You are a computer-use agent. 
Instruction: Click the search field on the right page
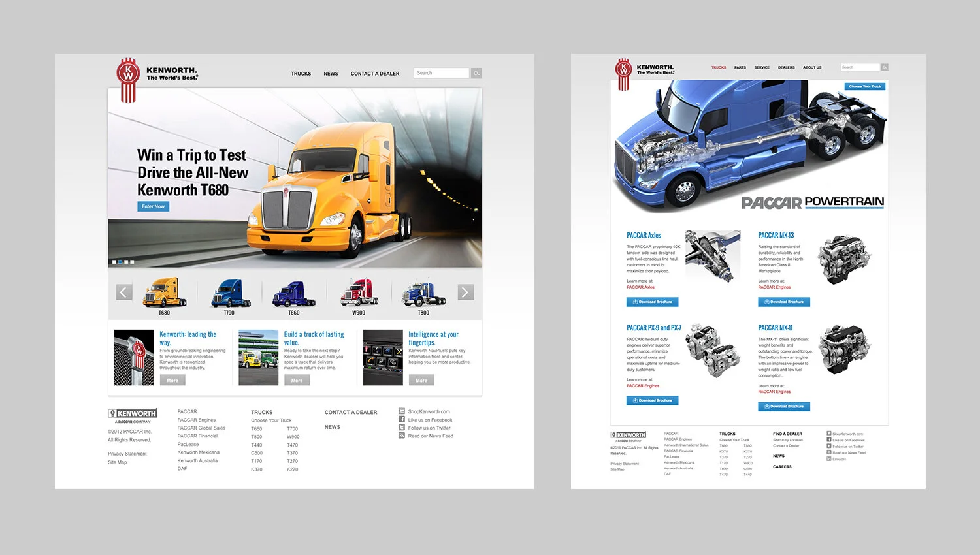click(860, 67)
